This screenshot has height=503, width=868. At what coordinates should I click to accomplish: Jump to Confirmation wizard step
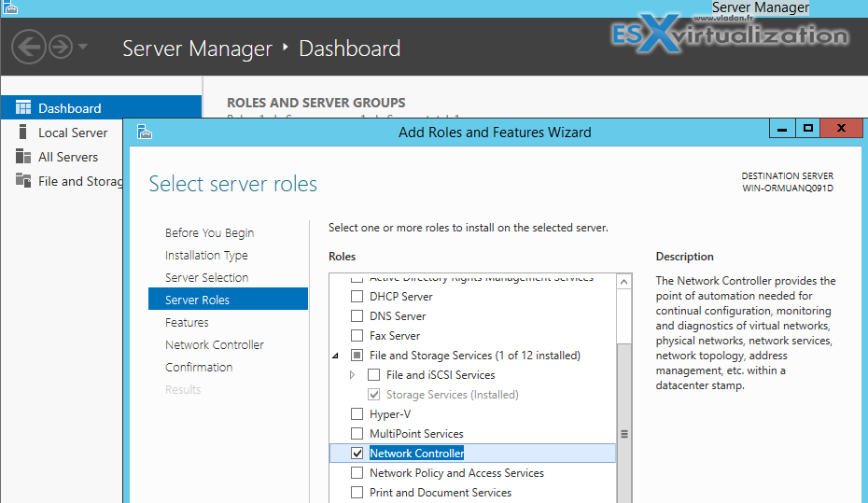point(199,367)
